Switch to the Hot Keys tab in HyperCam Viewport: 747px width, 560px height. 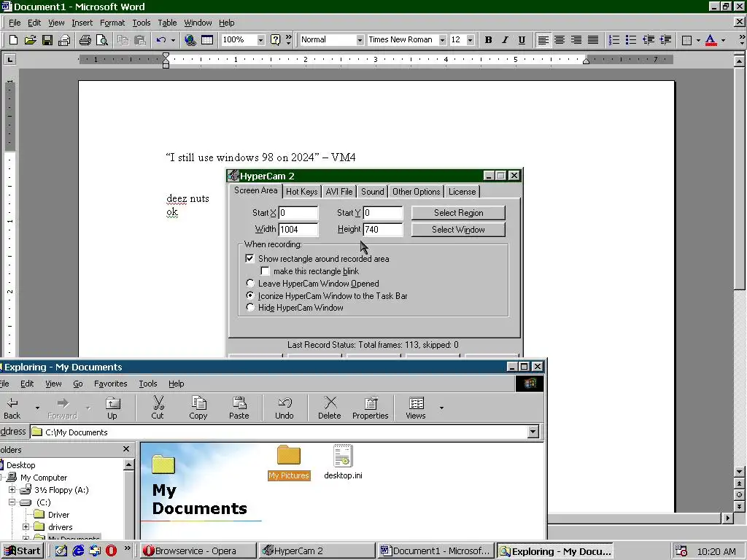[x=301, y=192]
